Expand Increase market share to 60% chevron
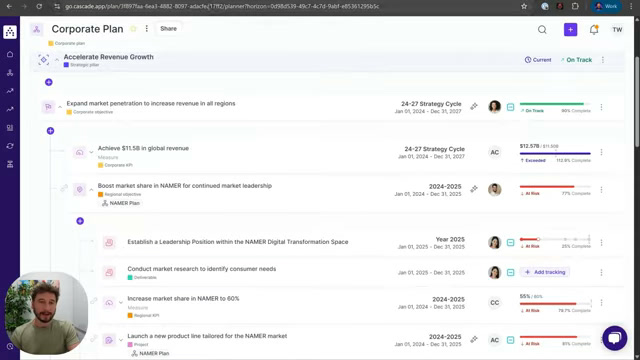 121,303
